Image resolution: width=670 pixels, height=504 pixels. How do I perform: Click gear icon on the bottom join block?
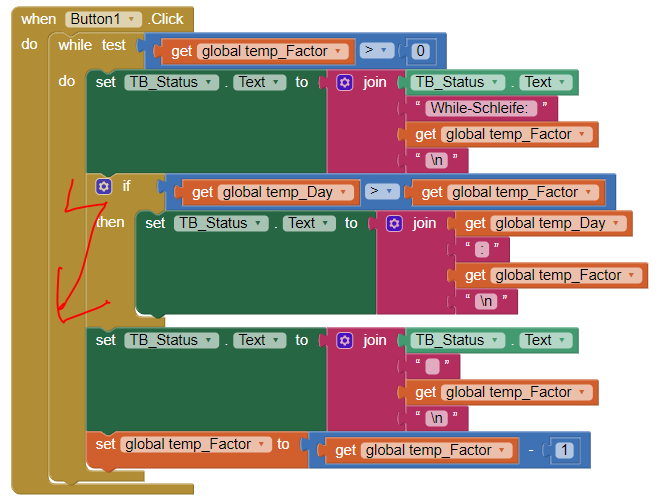[345, 341]
